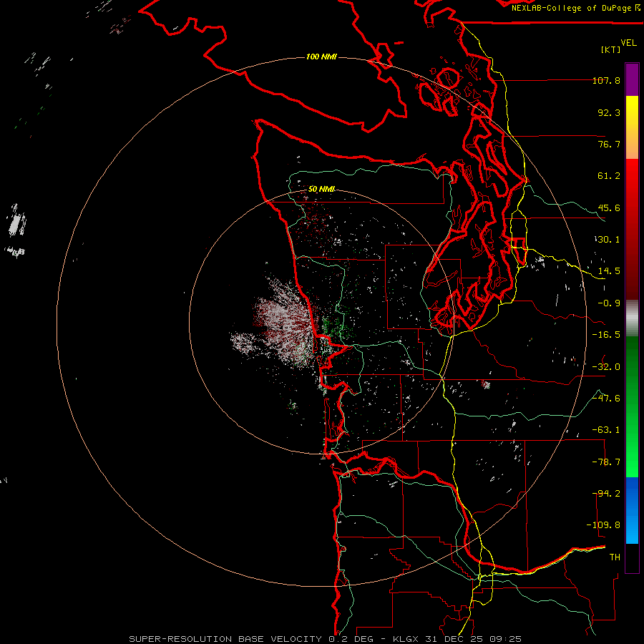Pick the blue band on the velocity scale
The height and width of the screenshot is (644, 644).
tap(632, 510)
